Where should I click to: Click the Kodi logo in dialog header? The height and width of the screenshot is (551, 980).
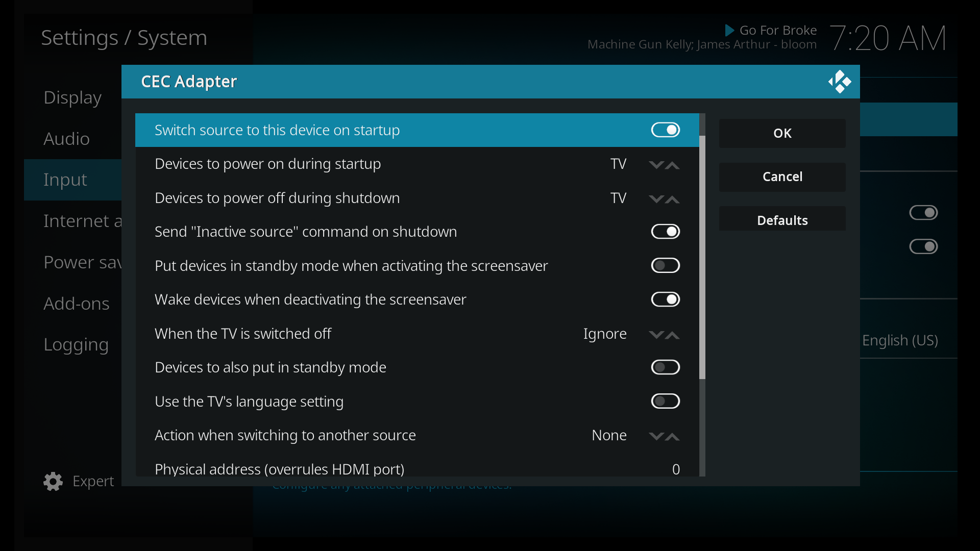coord(840,82)
